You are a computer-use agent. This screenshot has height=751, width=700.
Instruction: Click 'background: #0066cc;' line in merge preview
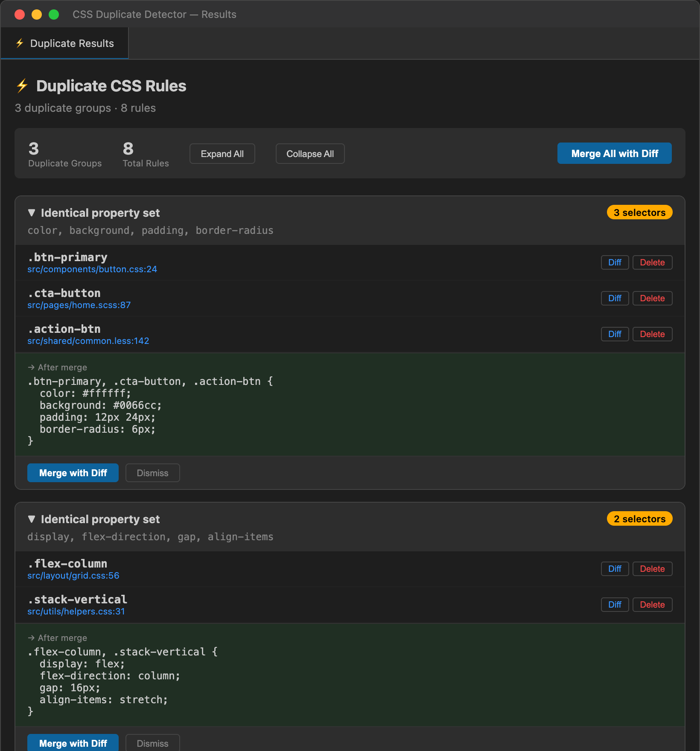click(x=101, y=405)
